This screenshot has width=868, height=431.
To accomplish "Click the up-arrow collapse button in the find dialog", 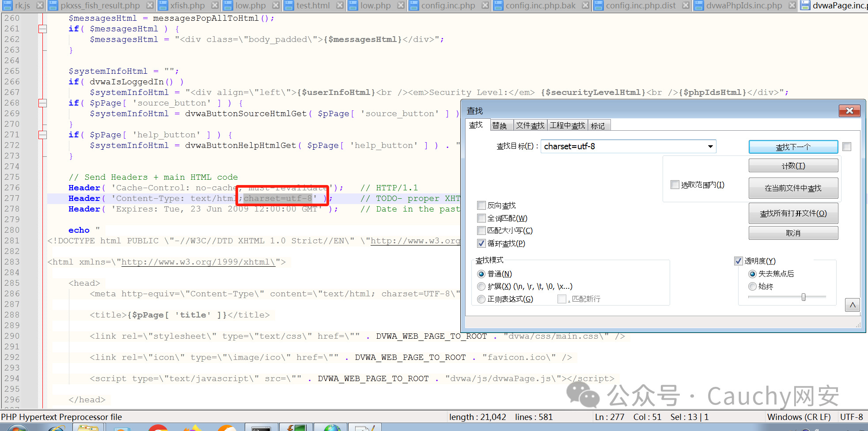I will coord(853,305).
